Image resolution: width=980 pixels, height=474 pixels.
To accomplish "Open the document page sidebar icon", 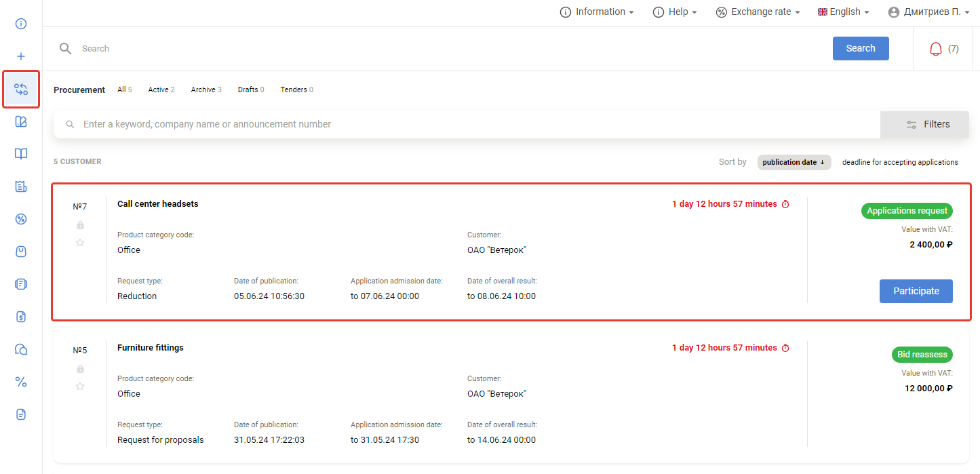I will tap(21, 414).
